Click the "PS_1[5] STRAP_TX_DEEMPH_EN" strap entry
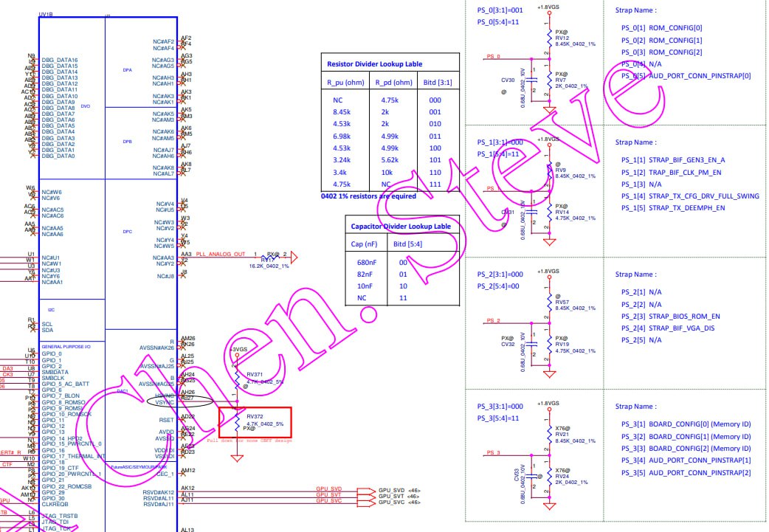The width and height of the screenshot is (769, 532). (673, 208)
